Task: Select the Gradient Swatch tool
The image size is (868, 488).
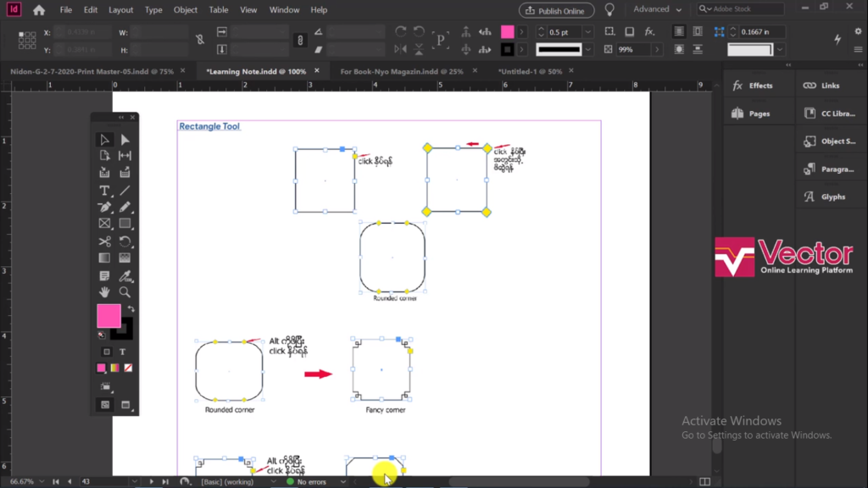Action: click(104, 258)
